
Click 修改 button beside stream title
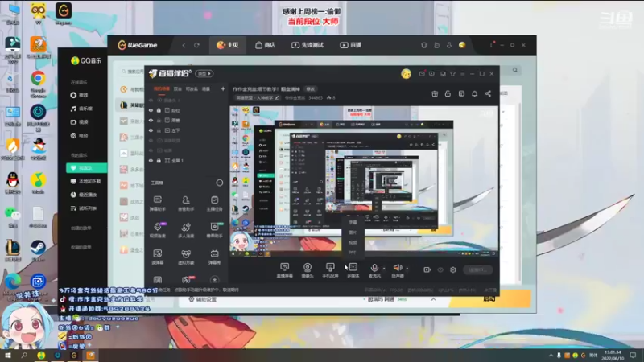coord(310,89)
